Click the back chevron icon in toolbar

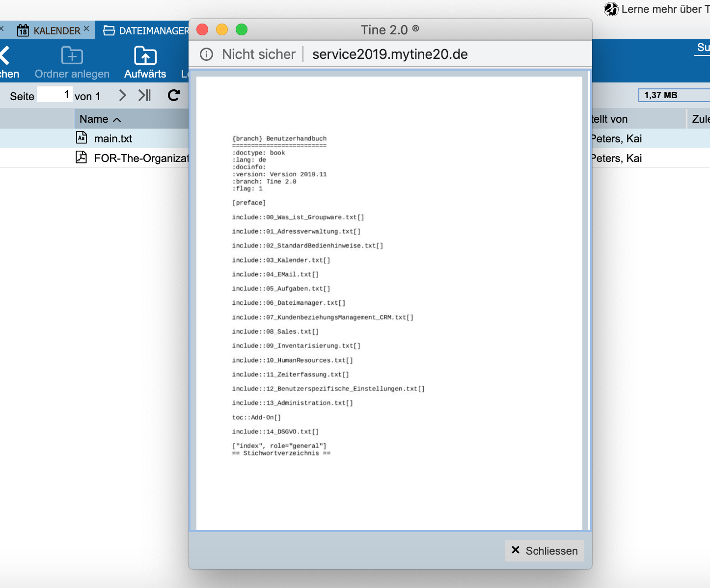click(5, 55)
